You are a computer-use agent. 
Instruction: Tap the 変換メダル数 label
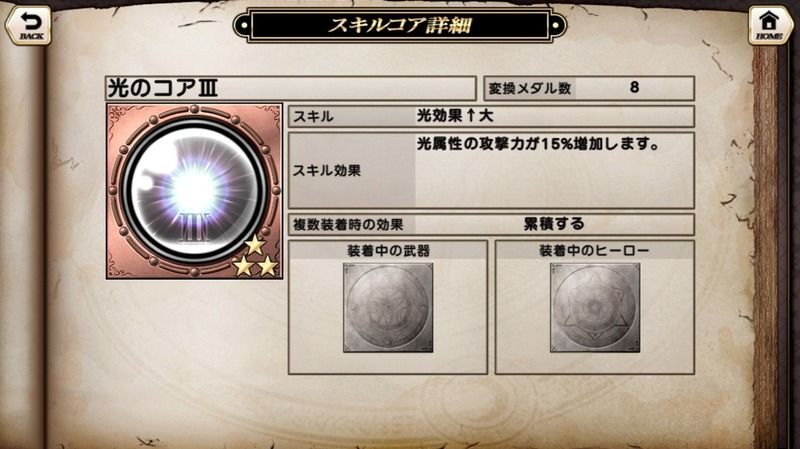pyautogui.click(x=530, y=88)
